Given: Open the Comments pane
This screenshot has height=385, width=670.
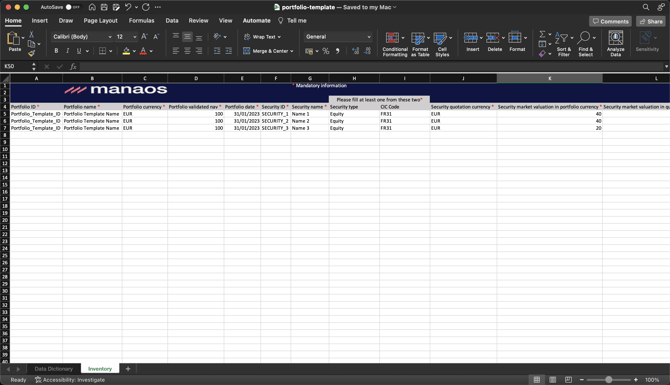Looking at the screenshot, I should (x=610, y=21).
